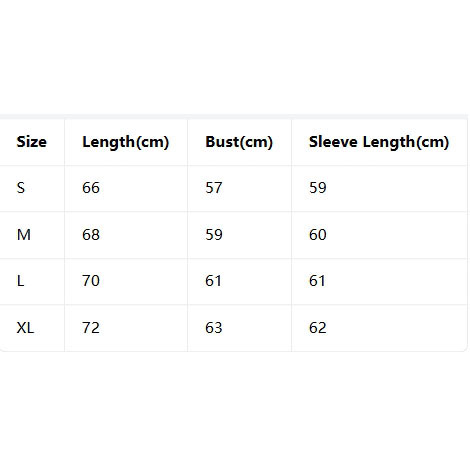470x470 pixels.
Task: Click the Bust(cm) column header
Action: [239, 142]
